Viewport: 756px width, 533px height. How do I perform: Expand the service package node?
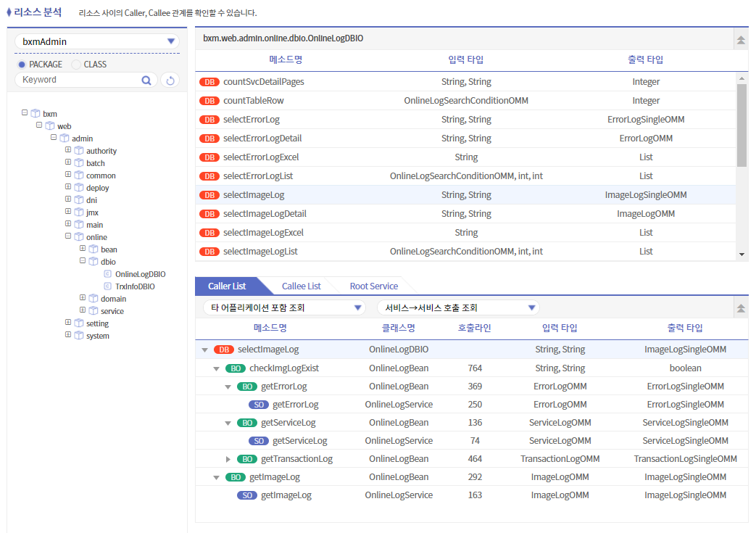tap(83, 310)
